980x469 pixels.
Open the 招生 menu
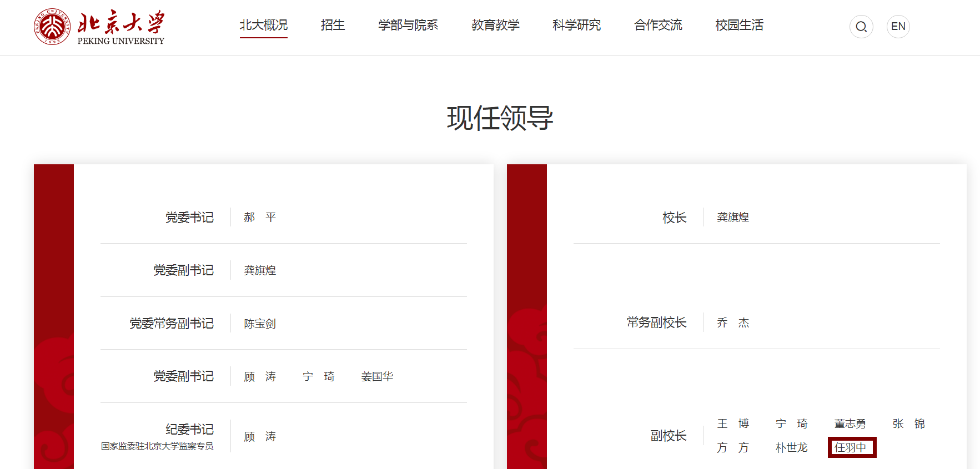click(333, 25)
